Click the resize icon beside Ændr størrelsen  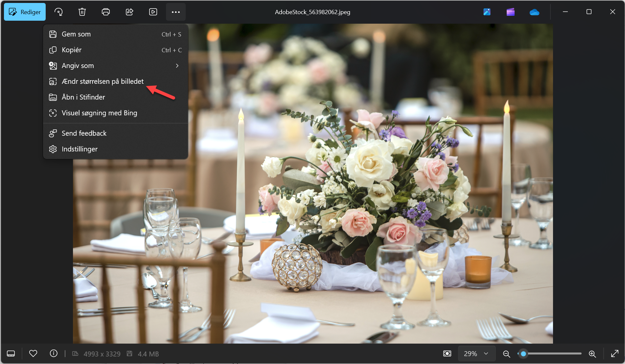tap(53, 81)
